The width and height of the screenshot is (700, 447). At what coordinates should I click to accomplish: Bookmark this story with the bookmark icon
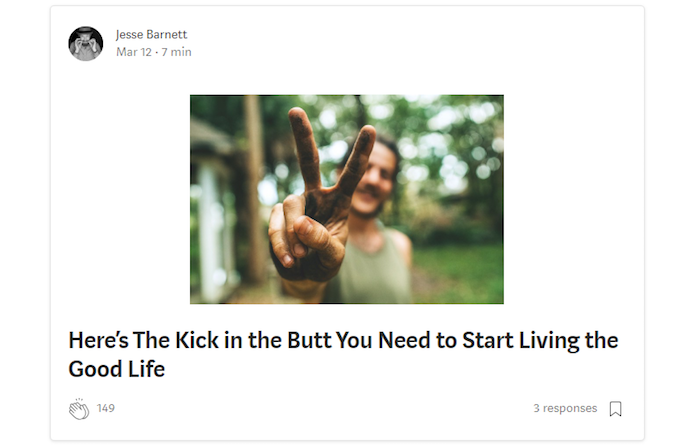[x=616, y=409]
